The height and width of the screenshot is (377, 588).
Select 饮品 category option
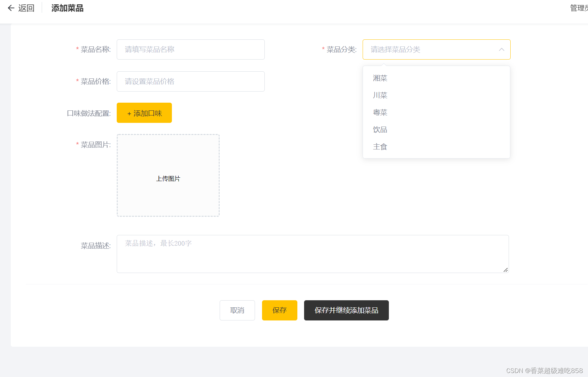pyautogui.click(x=436, y=130)
